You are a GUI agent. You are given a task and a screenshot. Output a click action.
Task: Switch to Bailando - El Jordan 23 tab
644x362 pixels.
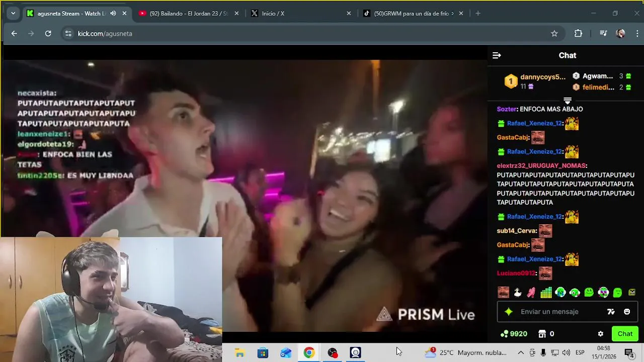coord(189,14)
